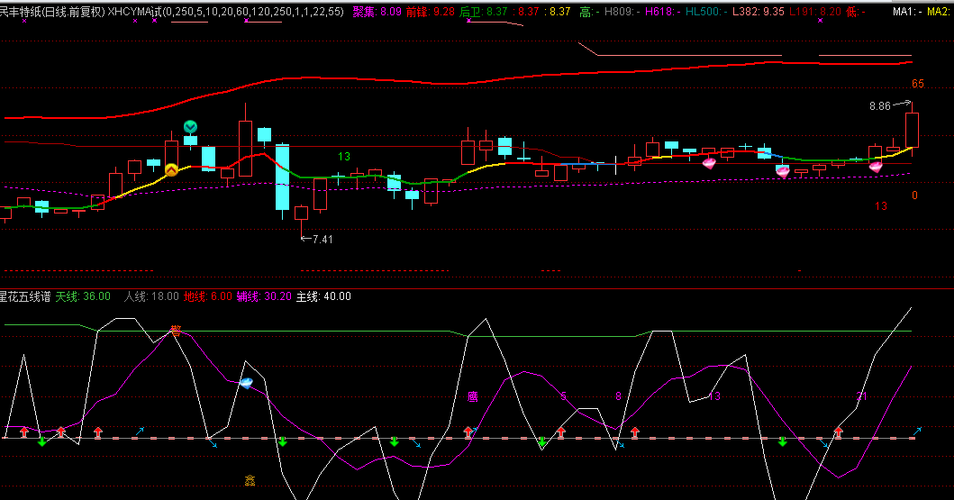The width and height of the screenshot is (954, 500).
Task: Click the blue arrow at the baseline's right end
Action: pos(917,431)
